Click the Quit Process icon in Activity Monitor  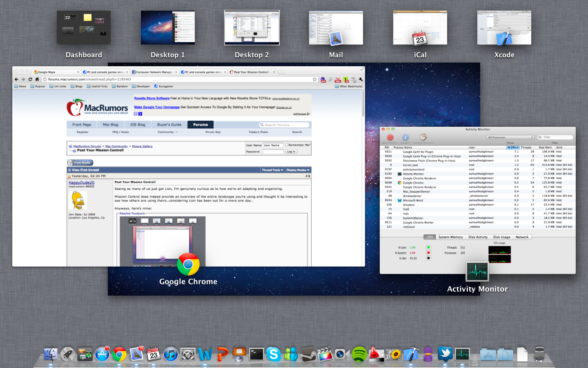[390, 137]
